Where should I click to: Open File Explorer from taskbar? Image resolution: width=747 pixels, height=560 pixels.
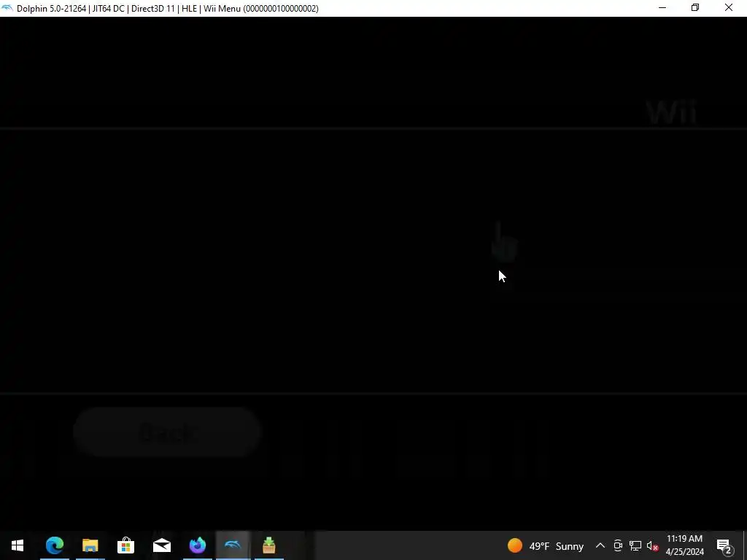pyautogui.click(x=90, y=545)
